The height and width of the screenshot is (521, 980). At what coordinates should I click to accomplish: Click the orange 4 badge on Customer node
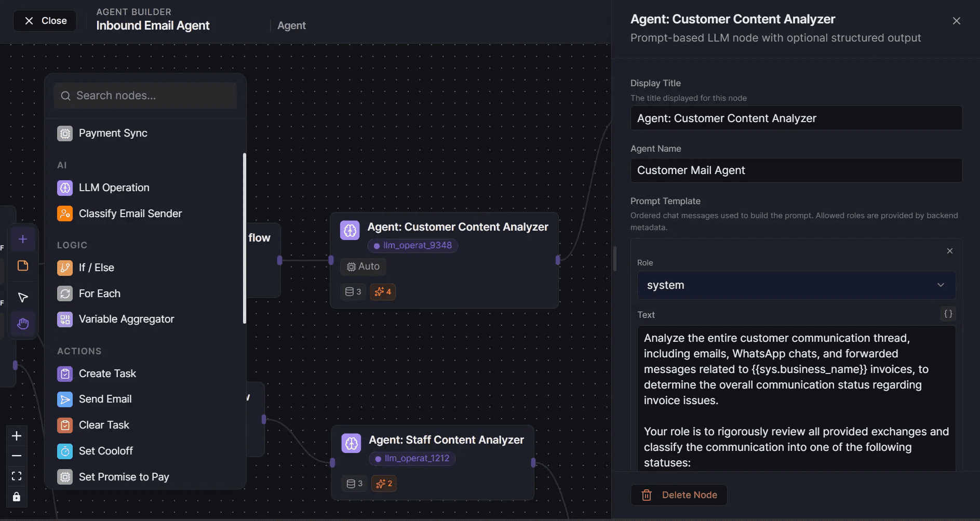383,292
